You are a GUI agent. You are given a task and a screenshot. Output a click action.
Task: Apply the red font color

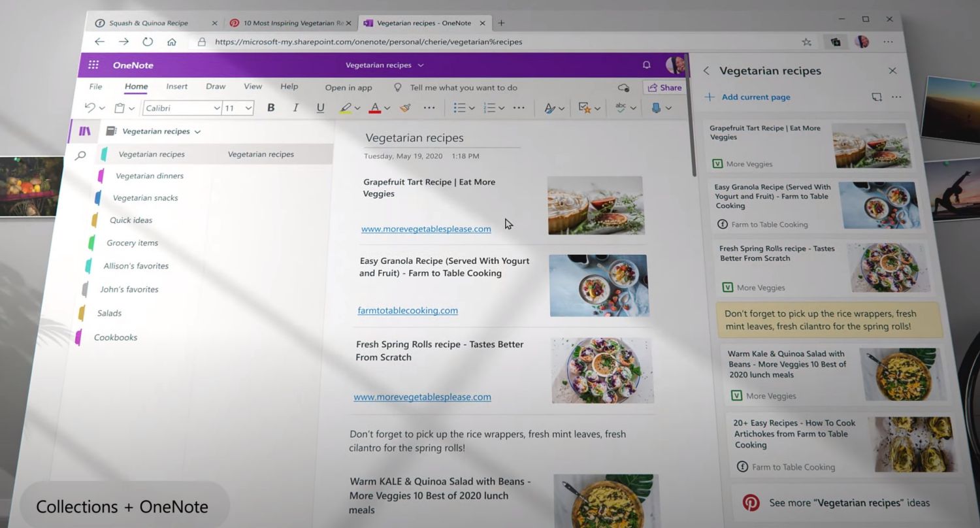coord(375,108)
